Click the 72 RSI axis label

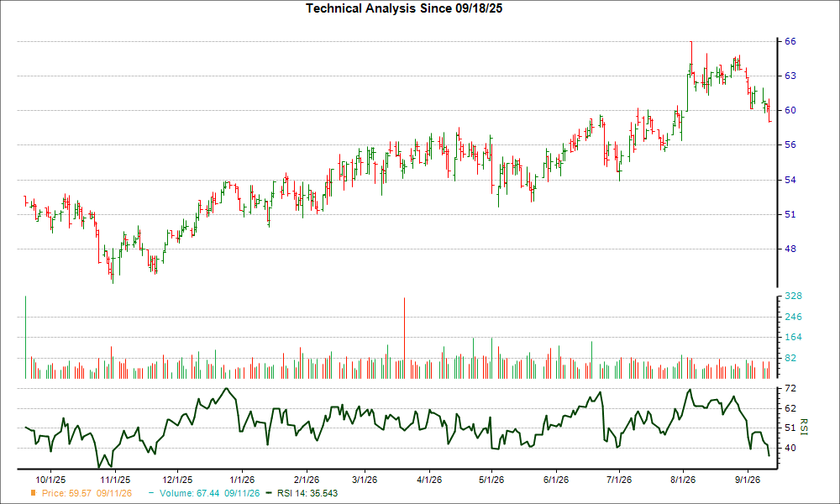[790, 388]
